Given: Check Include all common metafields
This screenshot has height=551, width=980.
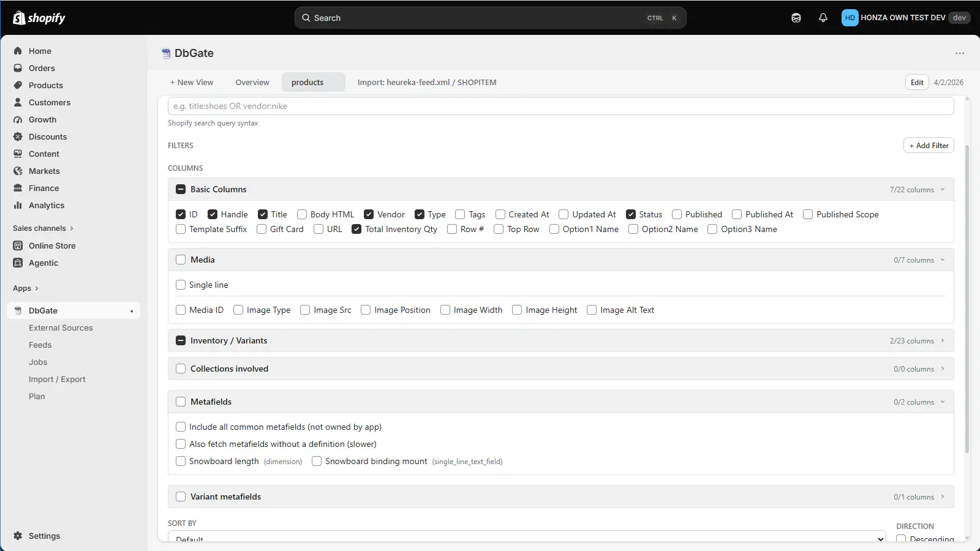Looking at the screenshot, I should tap(181, 427).
